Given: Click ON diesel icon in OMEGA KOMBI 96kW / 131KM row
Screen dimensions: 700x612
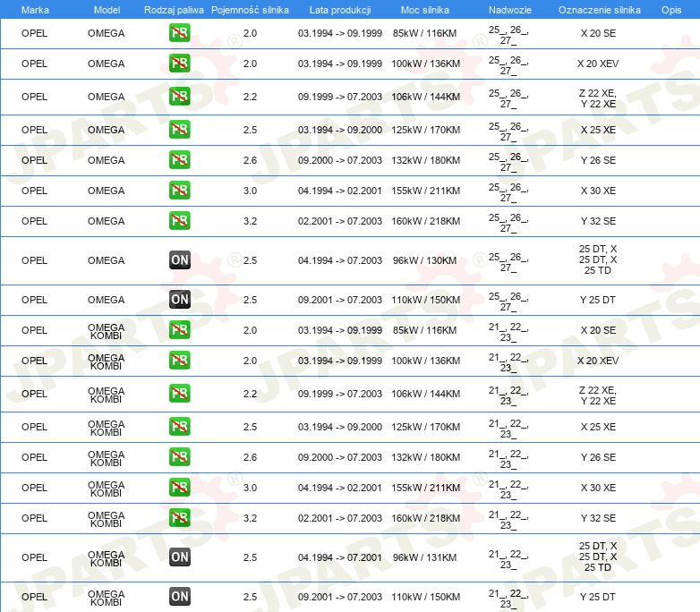Looking at the screenshot, I should tap(179, 557).
